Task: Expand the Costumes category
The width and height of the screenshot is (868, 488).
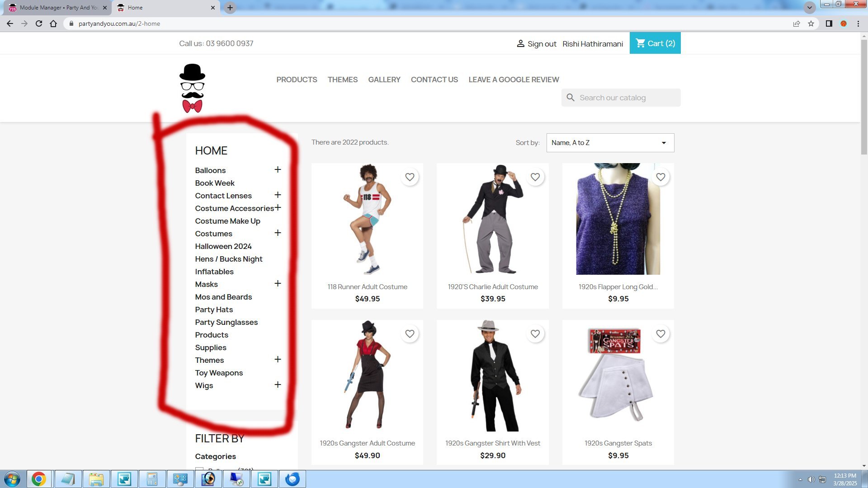Action: pos(278,233)
